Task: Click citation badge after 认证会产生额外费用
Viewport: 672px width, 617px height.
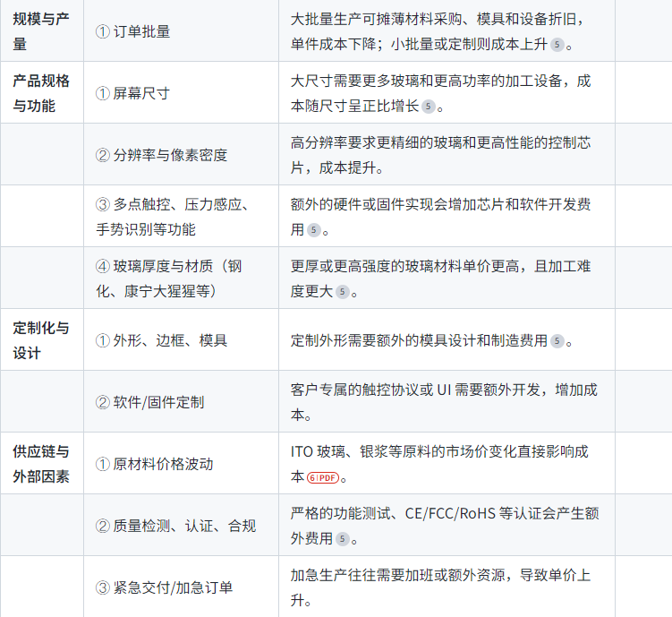Action: [343, 538]
